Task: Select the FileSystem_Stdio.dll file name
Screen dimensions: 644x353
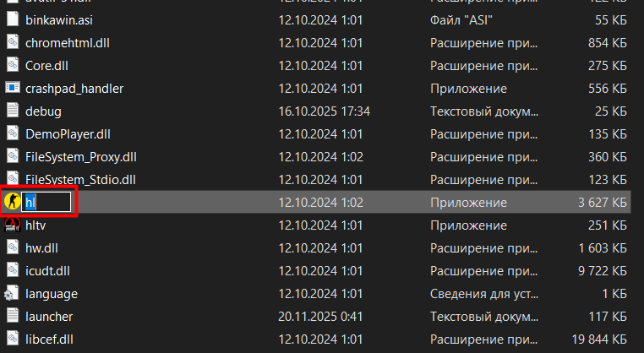Action: click(80, 179)
